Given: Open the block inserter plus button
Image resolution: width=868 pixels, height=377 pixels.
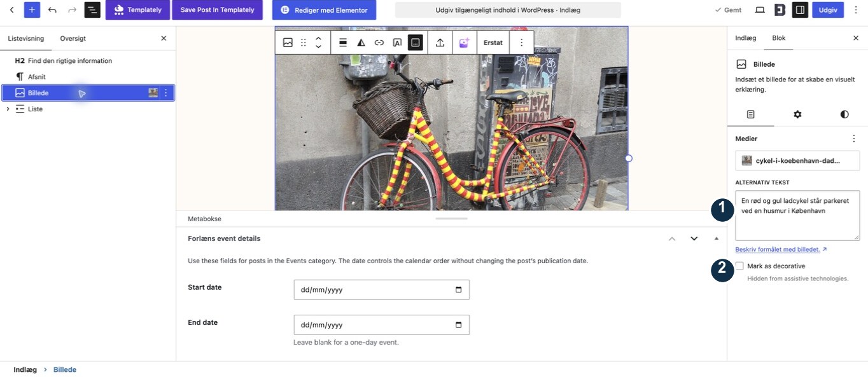Looking at the screenshot, I should click(32, 10).
